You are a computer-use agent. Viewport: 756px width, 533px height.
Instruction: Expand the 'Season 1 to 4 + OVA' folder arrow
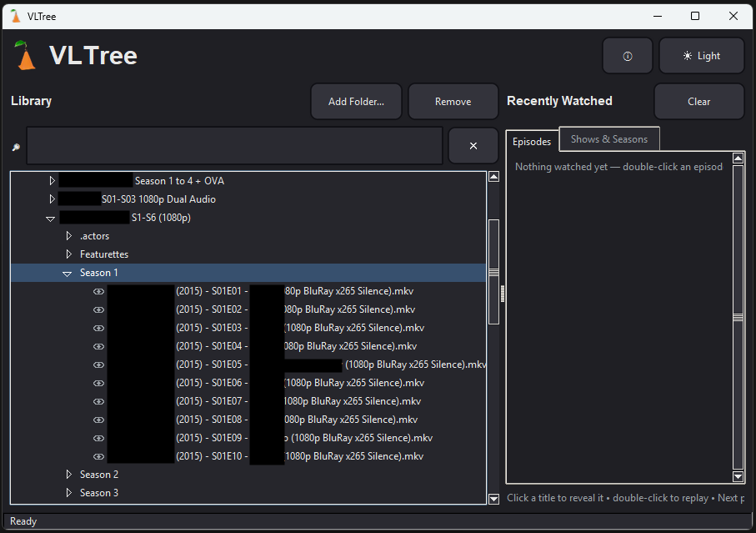pos(52,181)
